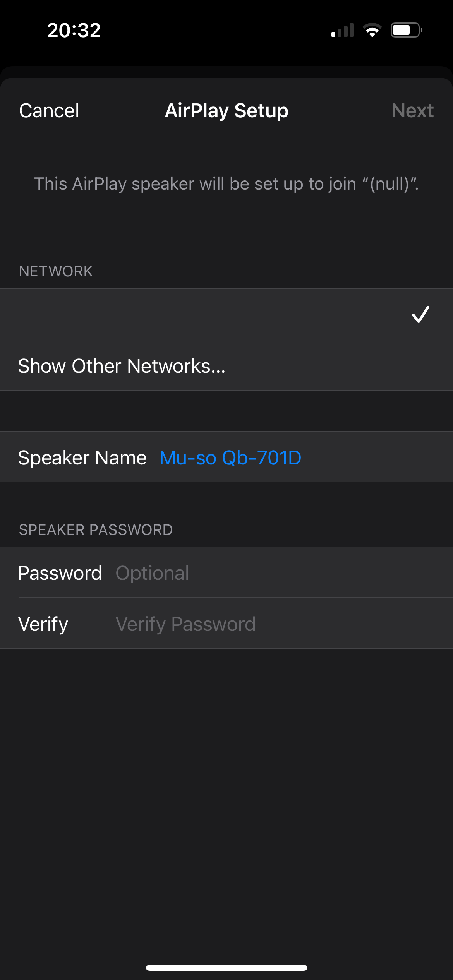
Task: Tap the 20:32 clock in status bar
Action: (x=74, y=30)
